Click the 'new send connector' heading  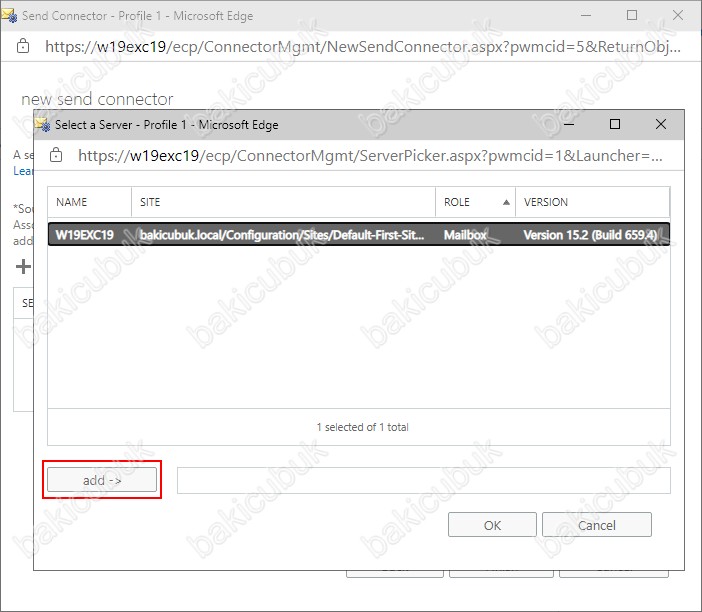(97, 99)
